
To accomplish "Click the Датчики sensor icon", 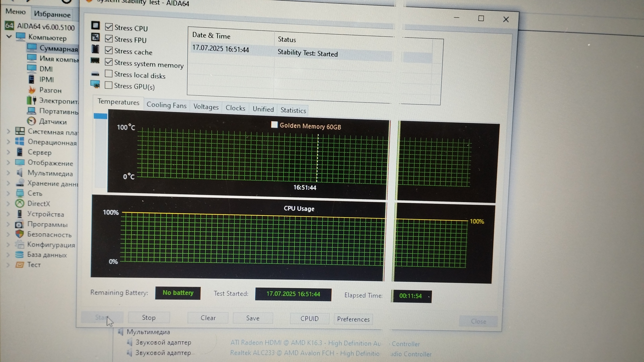I will click(x=31, y=121).
